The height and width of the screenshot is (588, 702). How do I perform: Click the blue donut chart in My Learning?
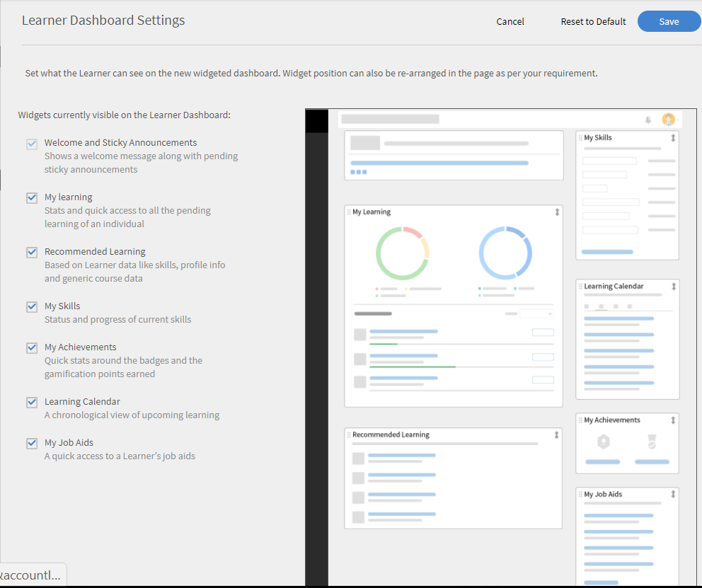click(x=505, y=253)
